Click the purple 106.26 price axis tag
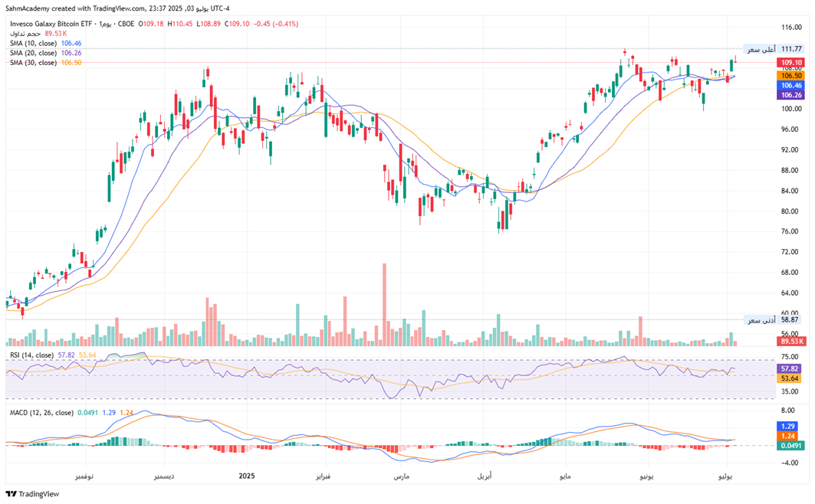 tap(791, 95)
